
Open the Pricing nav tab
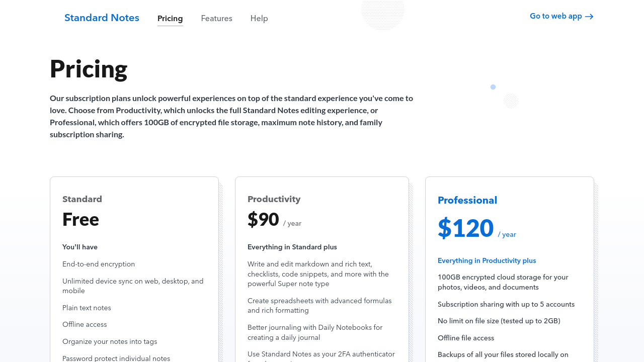click(x=170, y=19)
